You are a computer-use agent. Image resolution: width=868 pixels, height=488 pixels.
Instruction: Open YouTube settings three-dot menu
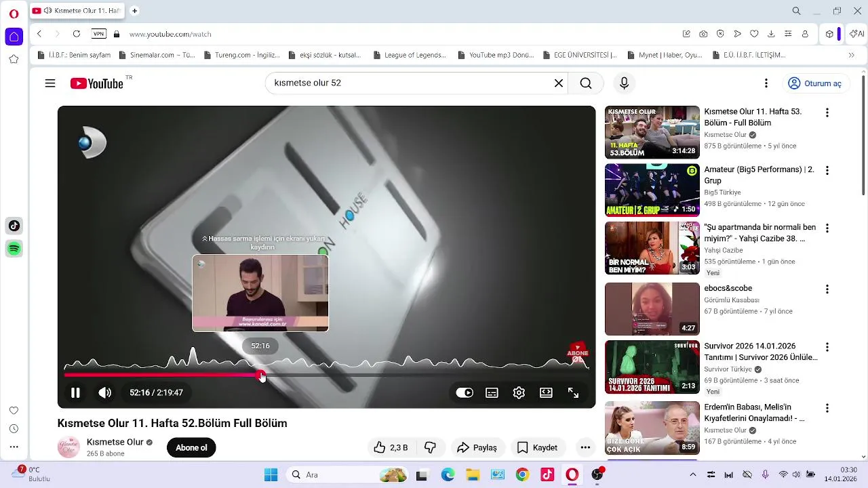(x=766, y=83)
